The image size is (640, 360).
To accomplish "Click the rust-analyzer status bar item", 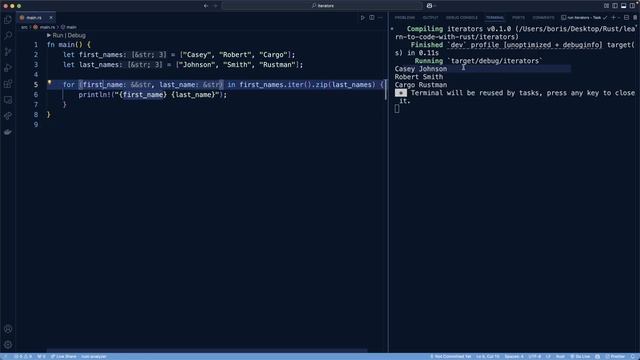I will tap(93, 356).
